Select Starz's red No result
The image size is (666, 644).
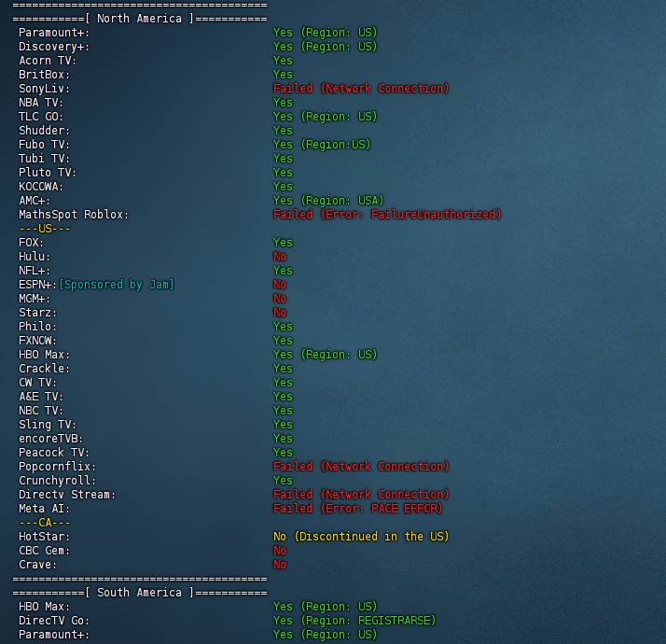point(280,313)
